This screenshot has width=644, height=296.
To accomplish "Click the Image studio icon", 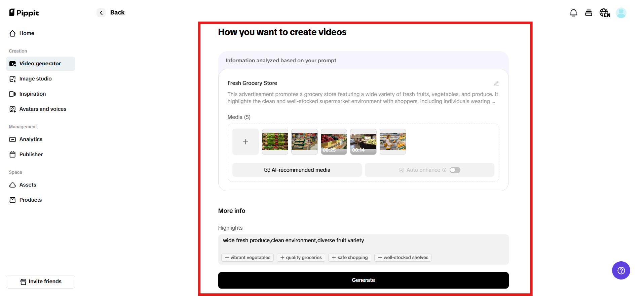I will (x=13, y=79).
